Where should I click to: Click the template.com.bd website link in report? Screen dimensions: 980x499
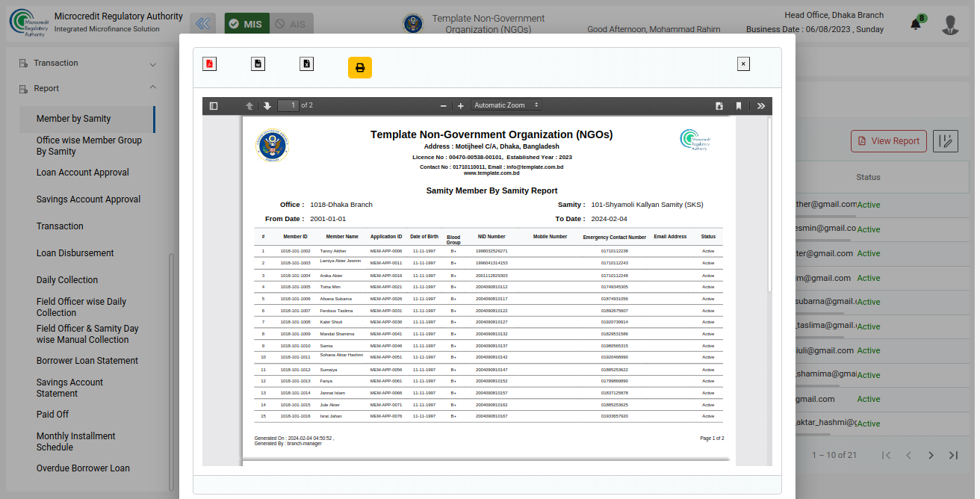pyautogui.click(x=491, y=173)
